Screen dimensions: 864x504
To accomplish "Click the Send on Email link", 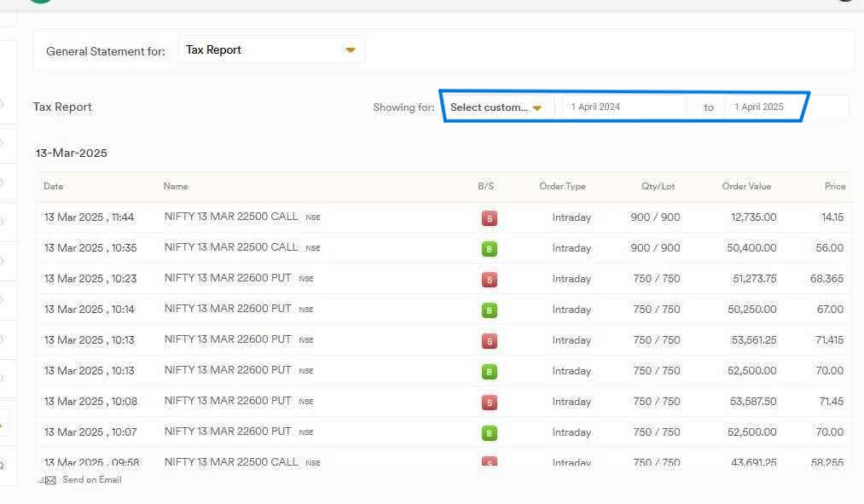I will click(91, 480).
